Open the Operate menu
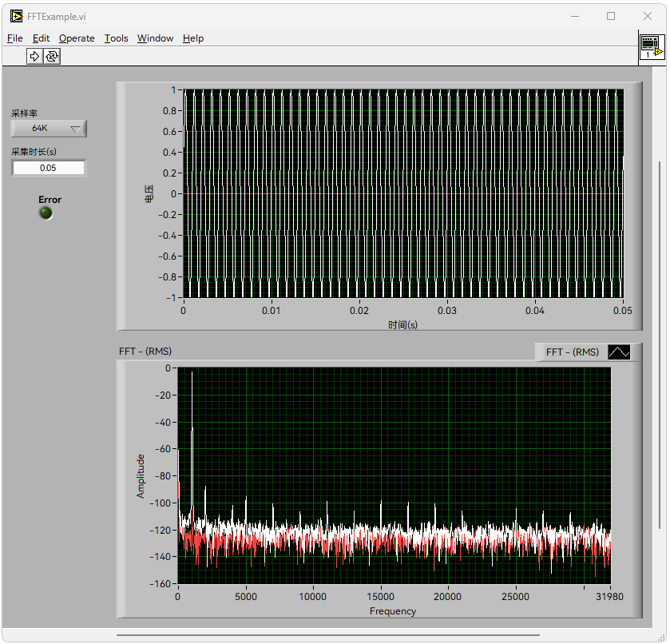670x644 pixels. pyautogui.click(x=77, y=38)
